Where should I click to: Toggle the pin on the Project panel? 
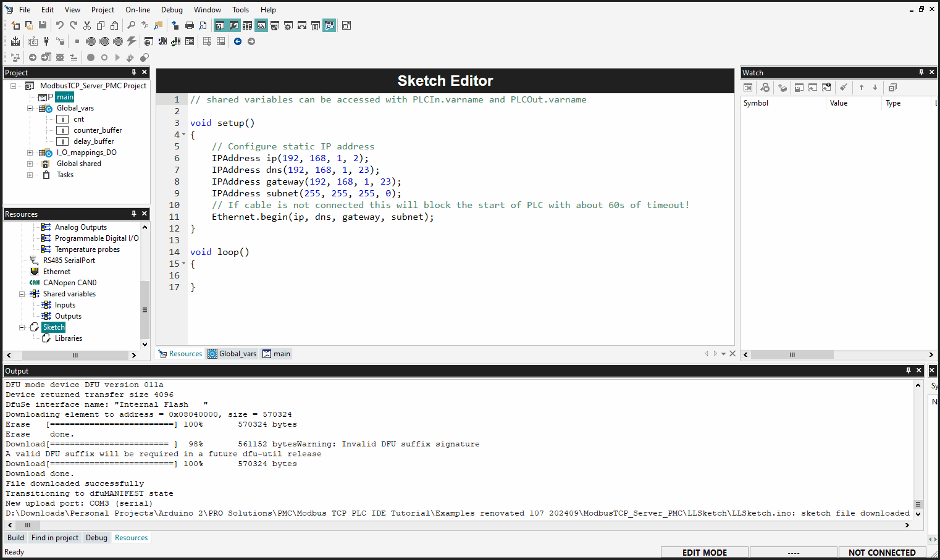134,72
